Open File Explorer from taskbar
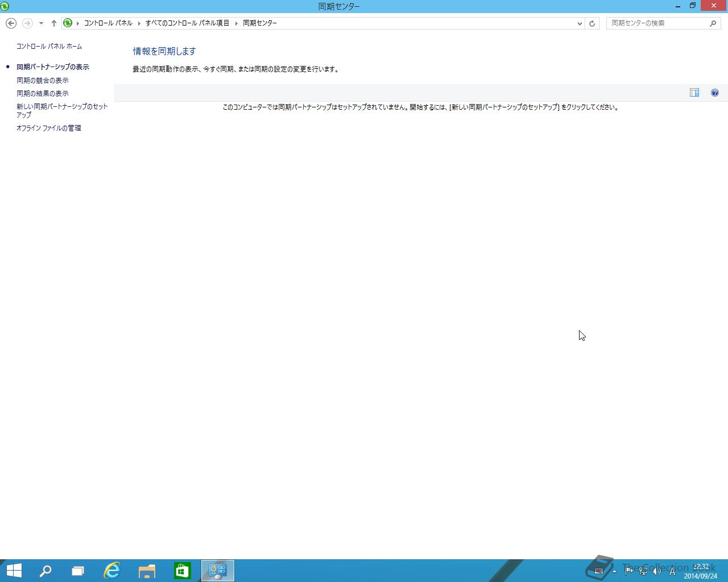Image resolution: width=728 pixels, height=582 pixels. click(147, 571)
